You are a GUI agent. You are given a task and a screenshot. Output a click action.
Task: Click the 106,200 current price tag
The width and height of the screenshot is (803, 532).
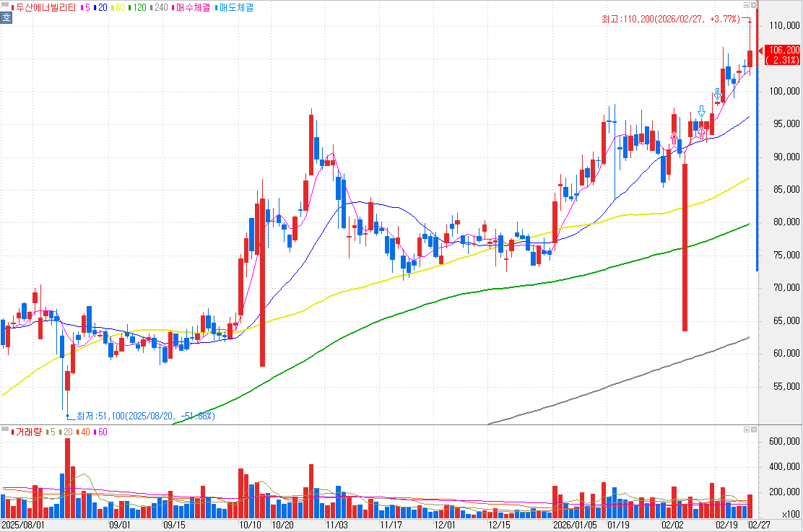click(784, 55)
